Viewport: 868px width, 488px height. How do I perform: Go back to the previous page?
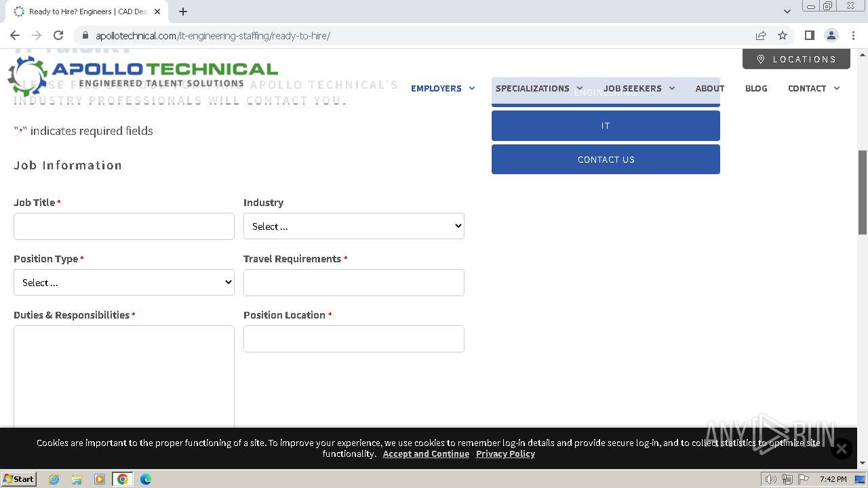pyautogui.click(x=15, y=35)
